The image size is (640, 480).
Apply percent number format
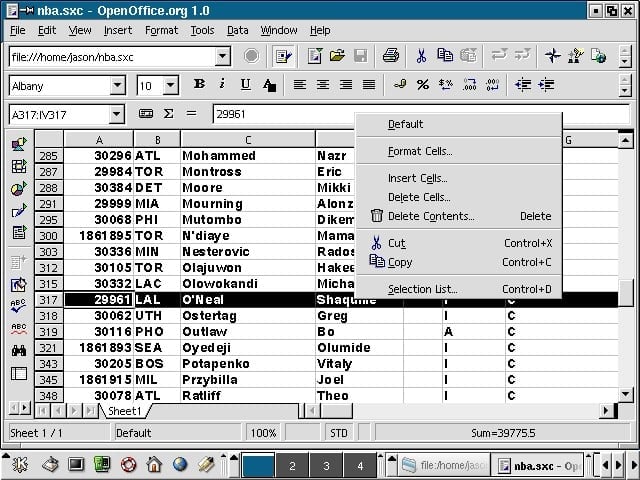[422, 84]
